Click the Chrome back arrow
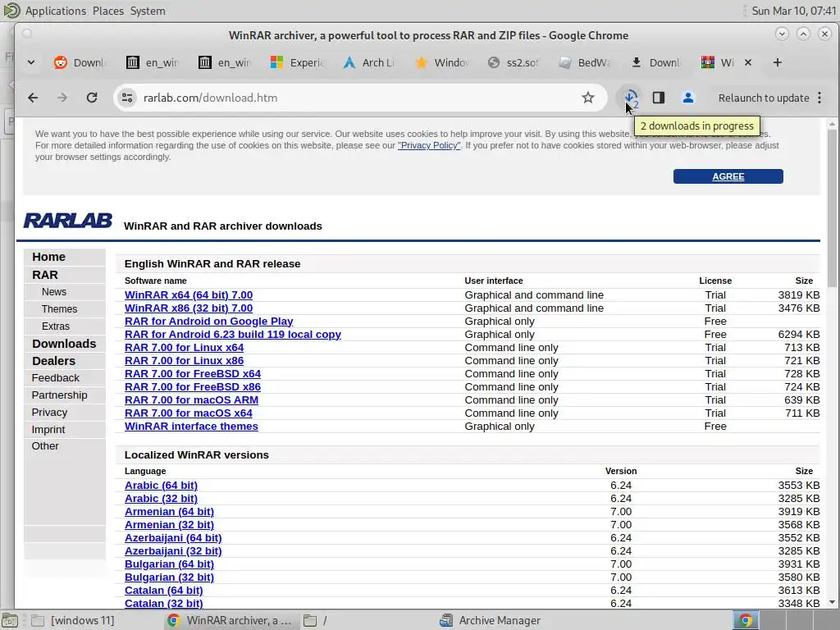Viewport: 840px width, 630px height. (x=33, y=98)
